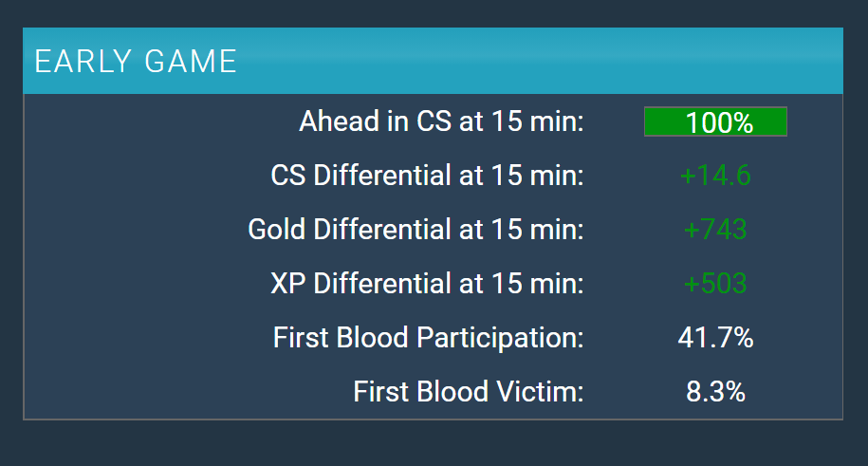The width and height of the screenshot is (868, 466).
Task: Select the Ahead in CS at 15 min label
Action: (441, 121)
